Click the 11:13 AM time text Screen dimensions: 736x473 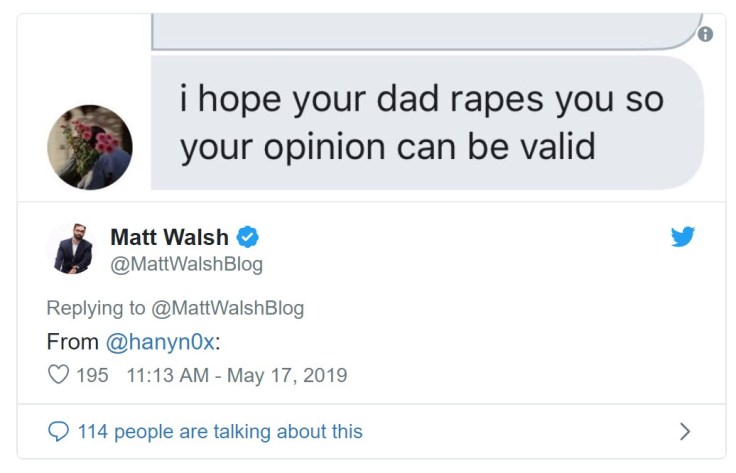[168, 376]
